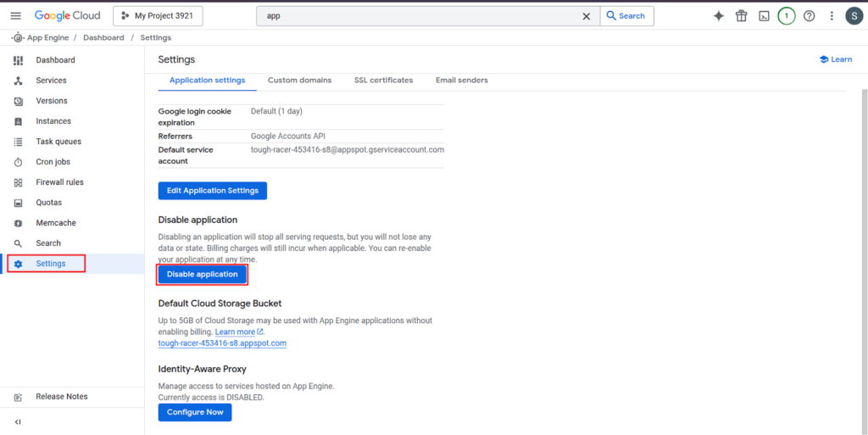The image size is (868, 435).
Task: Open the account avatar S
Action: coord(854,16)
